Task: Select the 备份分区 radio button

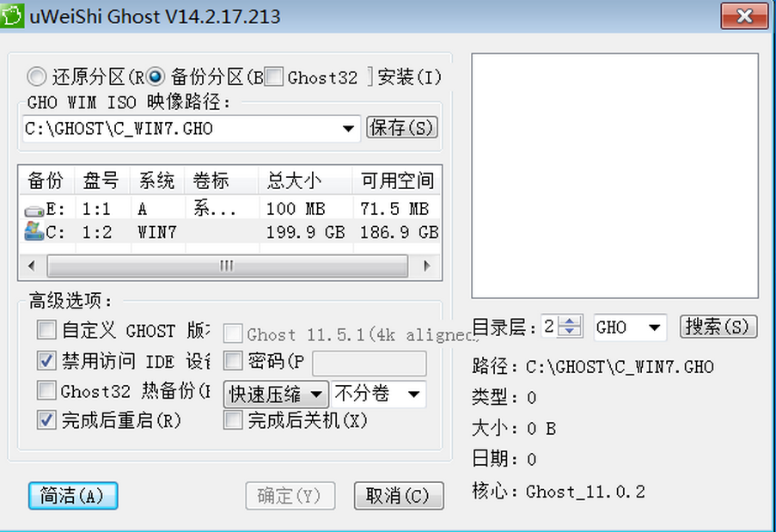Action: point(155,76)
